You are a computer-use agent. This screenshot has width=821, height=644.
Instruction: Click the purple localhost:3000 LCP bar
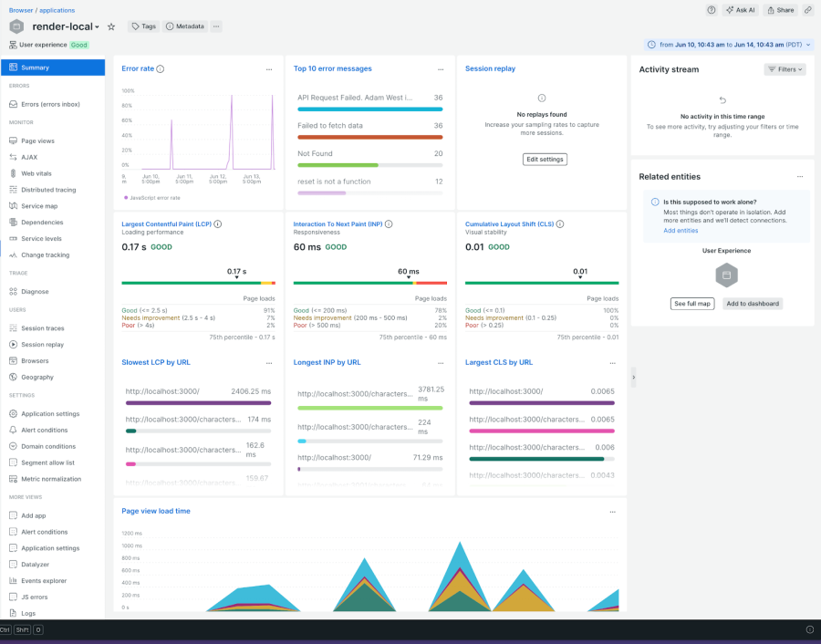coord(198,402)
